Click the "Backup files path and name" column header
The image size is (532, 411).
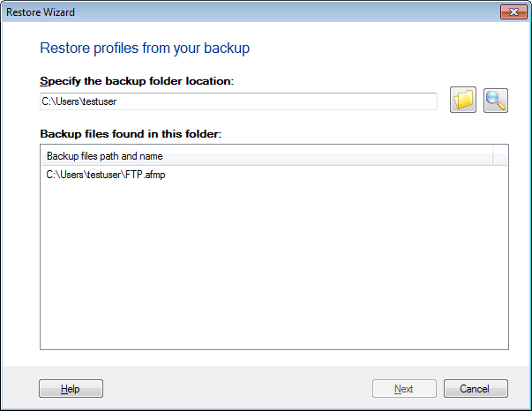coord(104,156)
